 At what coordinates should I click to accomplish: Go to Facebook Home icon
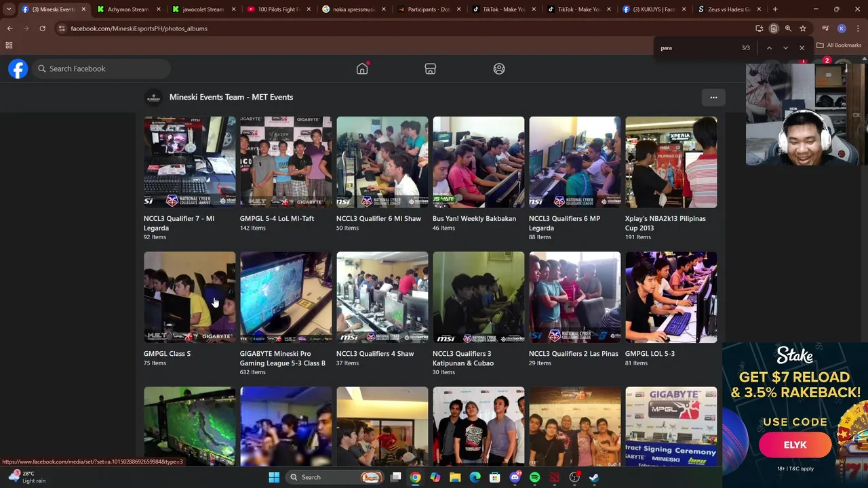[362, 68]
